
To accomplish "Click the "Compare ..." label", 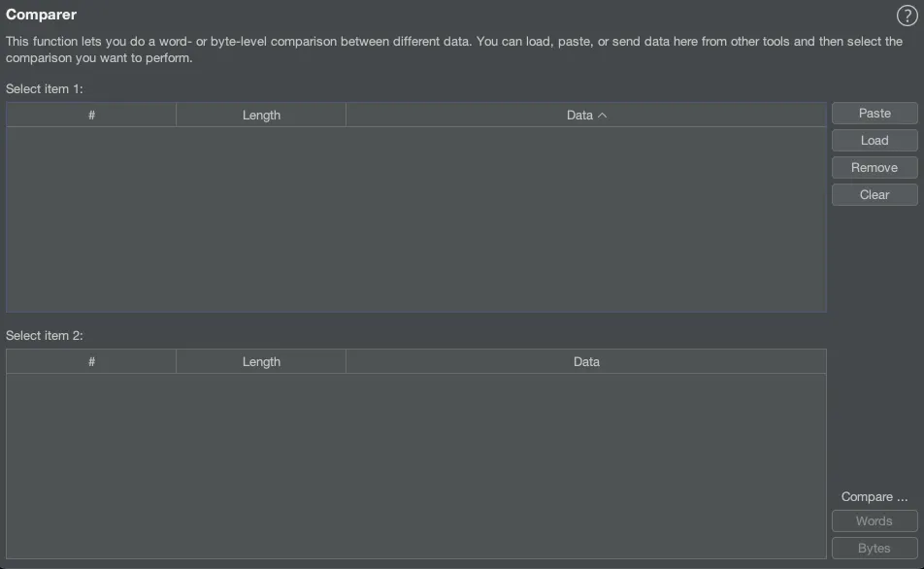I will click(874, 497).
